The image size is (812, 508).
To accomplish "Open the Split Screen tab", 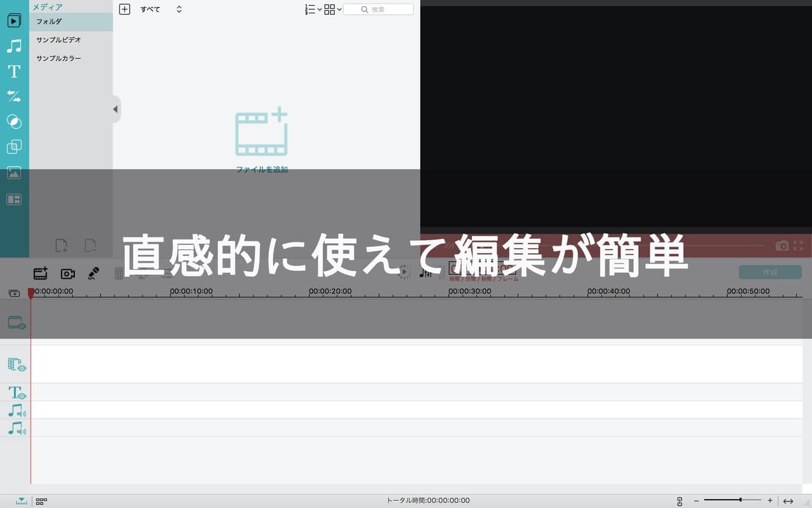I will coord(14,199).
